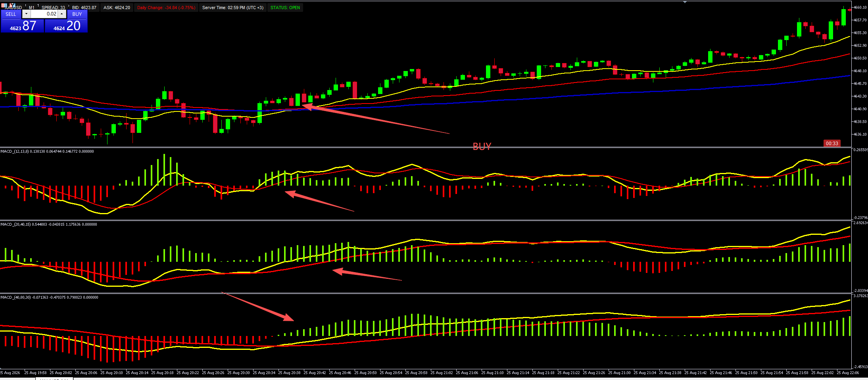Screen dimensions: 868x380
Task: Click the MACD (12,13,8) indicator label
Action: pos(47,152)
